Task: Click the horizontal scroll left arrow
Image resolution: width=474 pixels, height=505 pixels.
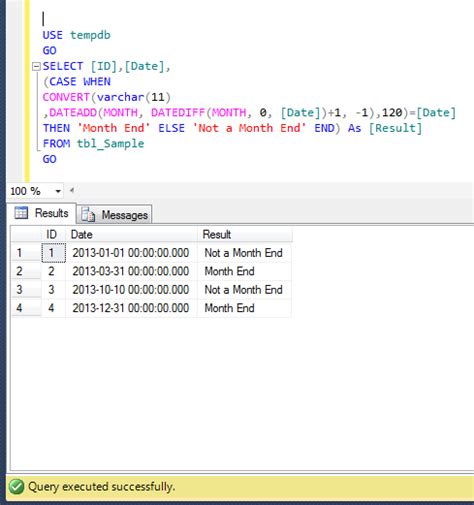Action: [72, 191]
